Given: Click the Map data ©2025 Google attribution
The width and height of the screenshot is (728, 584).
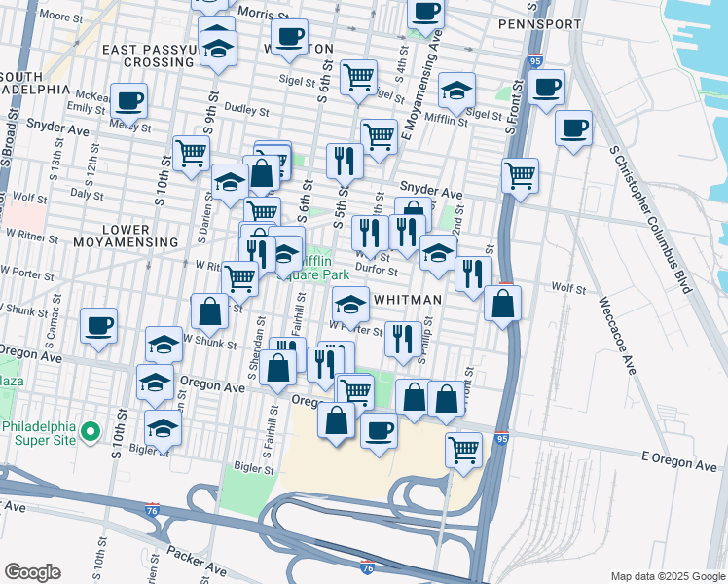Looking at the screenshot, I should coord(668,576).
